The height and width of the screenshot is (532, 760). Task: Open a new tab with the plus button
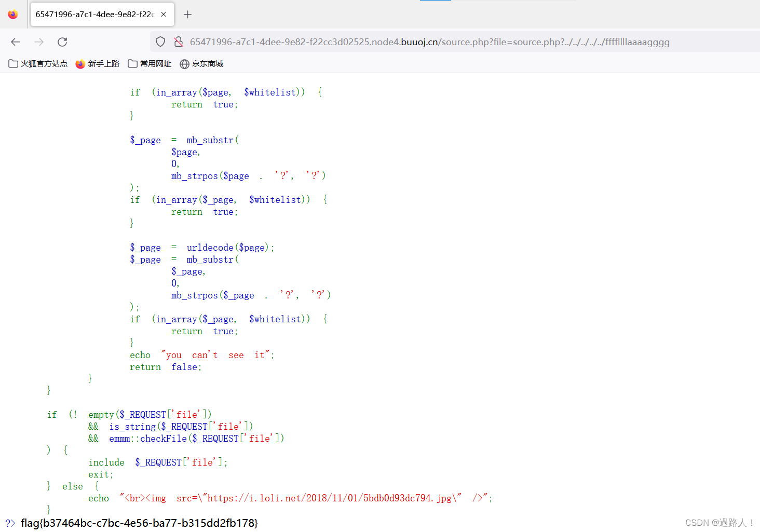(x=187, y=15)
